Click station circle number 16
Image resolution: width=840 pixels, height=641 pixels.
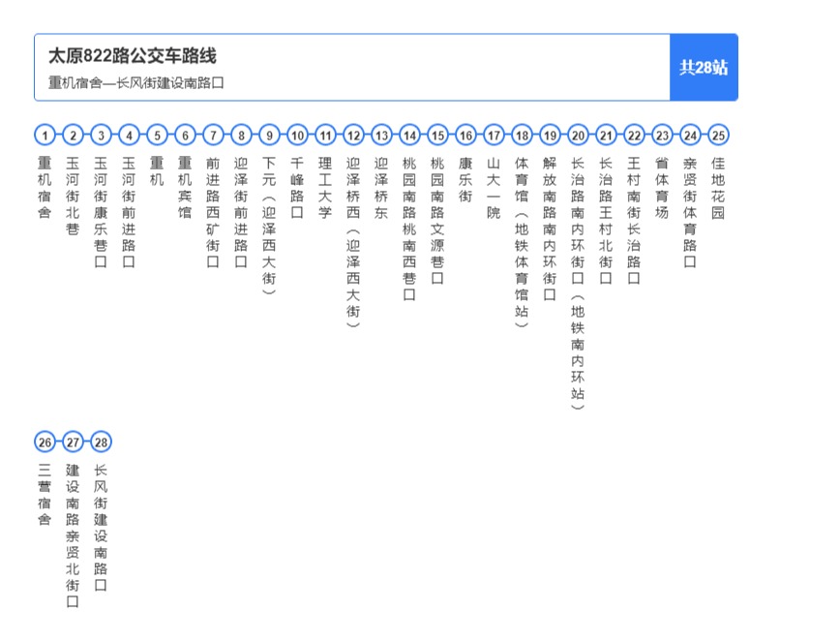click(x=466, y=135)
